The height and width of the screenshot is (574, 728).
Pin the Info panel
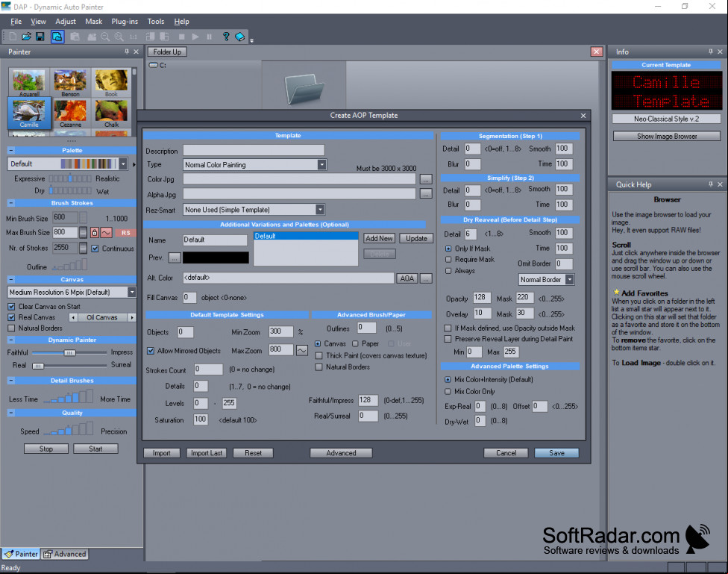tap(710, 52)
